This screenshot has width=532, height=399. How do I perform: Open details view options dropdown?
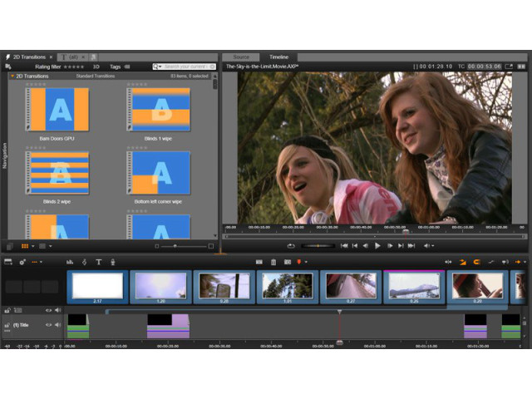point(51,246)
